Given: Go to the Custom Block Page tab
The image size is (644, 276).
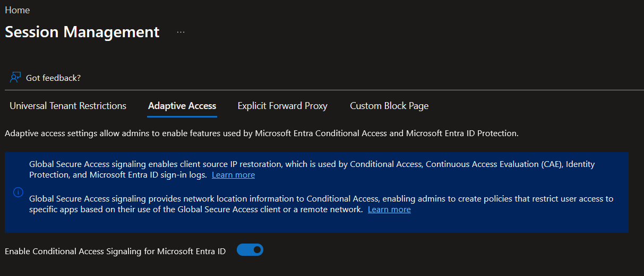Looking at the screenshot, I should coord(389,106).
